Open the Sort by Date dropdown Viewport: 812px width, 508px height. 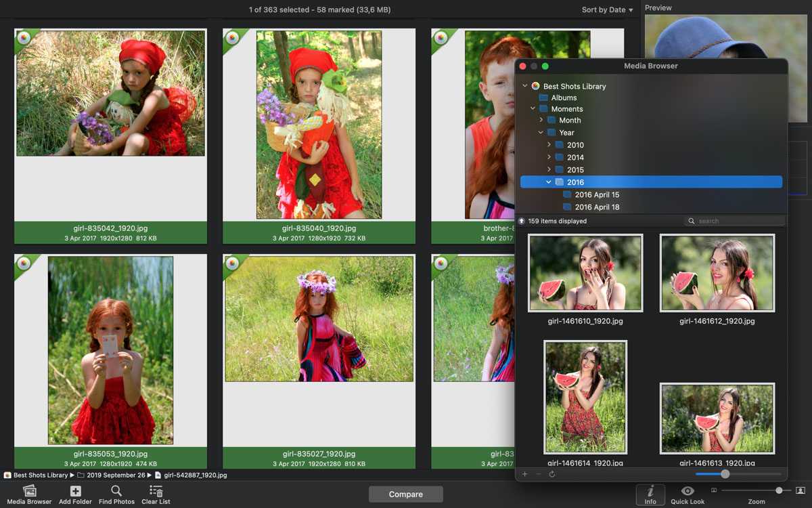click(604, 9)
